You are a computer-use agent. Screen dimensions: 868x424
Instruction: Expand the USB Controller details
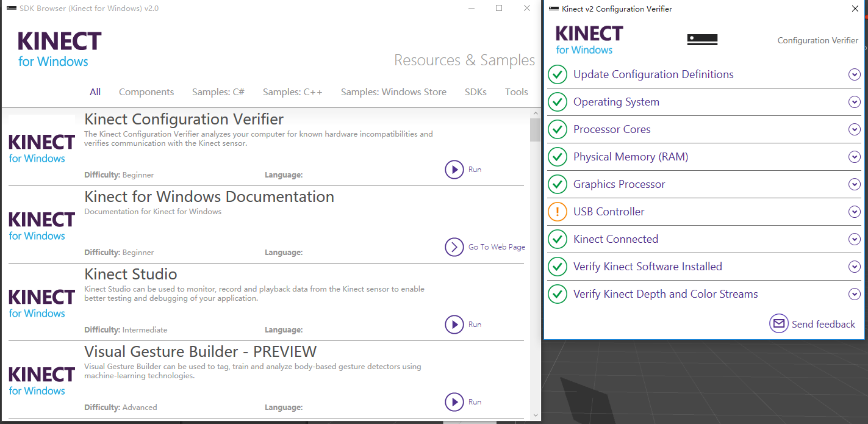click(x=854, y=212)
